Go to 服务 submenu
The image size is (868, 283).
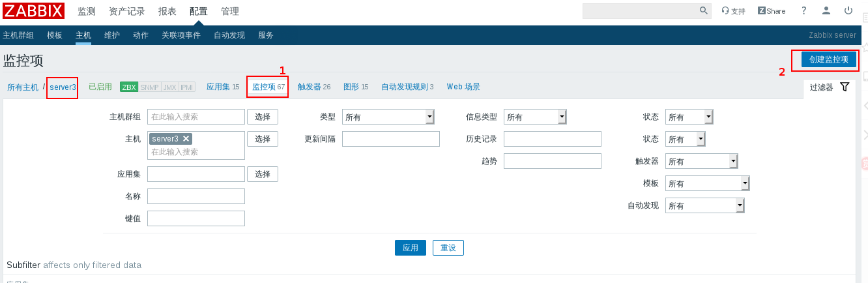click(x=266, y=35)
